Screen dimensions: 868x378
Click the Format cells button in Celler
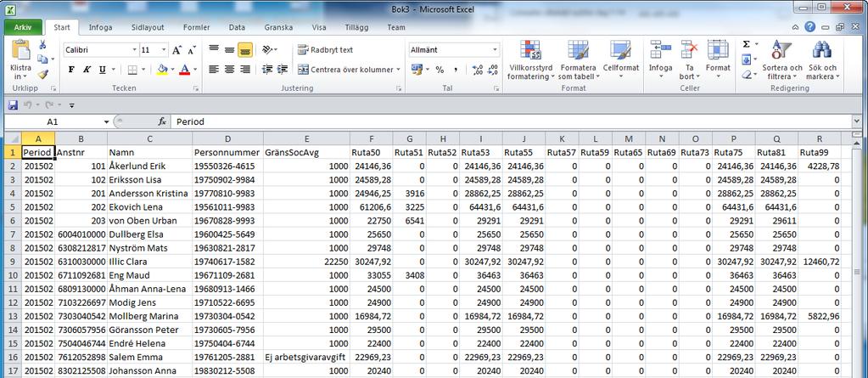718,60
